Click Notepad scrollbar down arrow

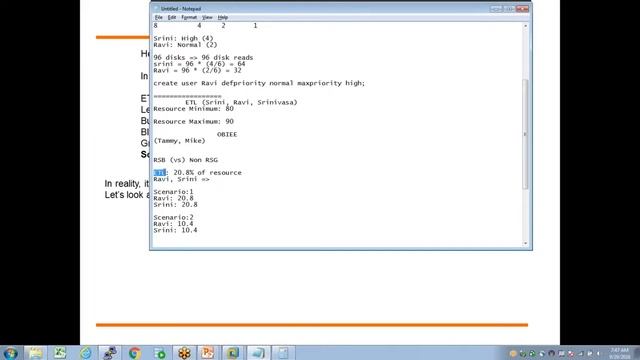click(525, 243)
